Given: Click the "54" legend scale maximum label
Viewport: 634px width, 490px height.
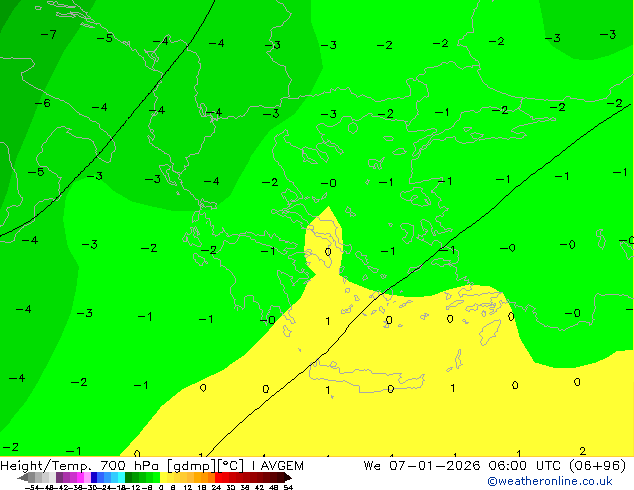Looking at the screenshot, I should pos(288,488).
